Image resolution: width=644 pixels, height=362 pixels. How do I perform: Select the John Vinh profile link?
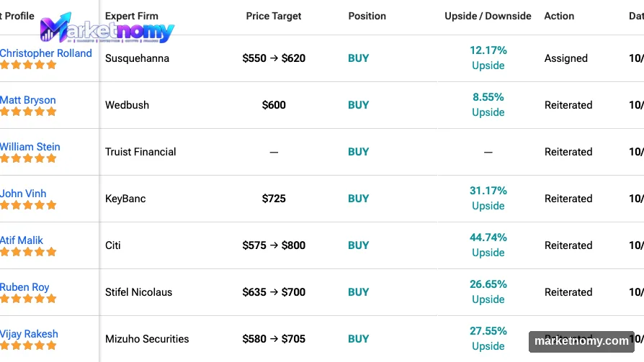[x=23, y=194]
